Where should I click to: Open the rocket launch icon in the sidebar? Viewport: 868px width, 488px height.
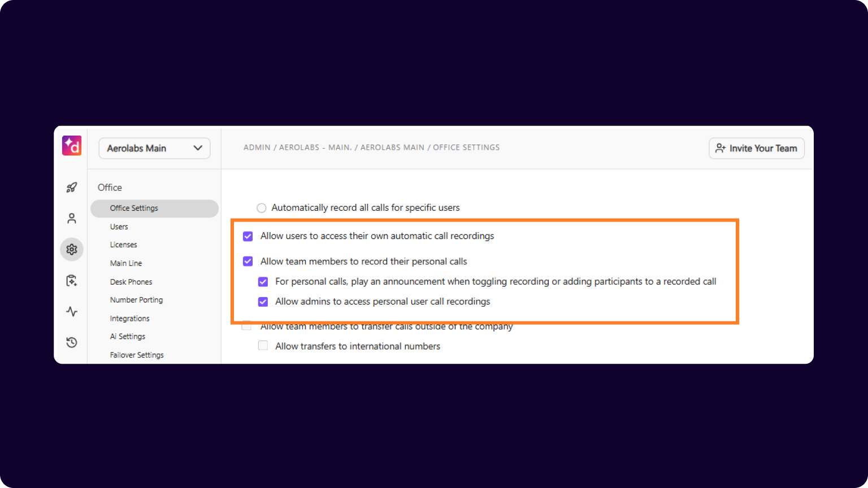[72, 187]
